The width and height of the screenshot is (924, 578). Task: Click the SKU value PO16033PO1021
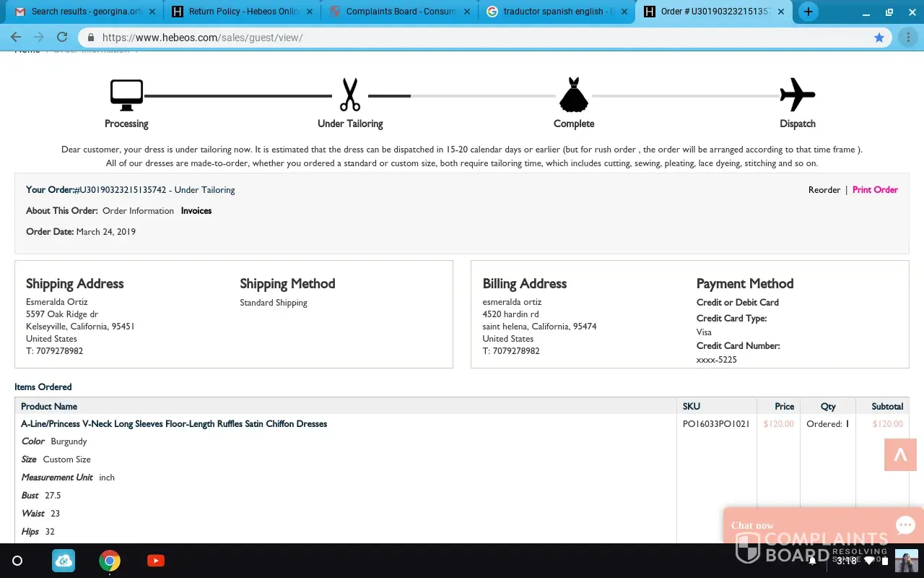click(x=716, y=424)
